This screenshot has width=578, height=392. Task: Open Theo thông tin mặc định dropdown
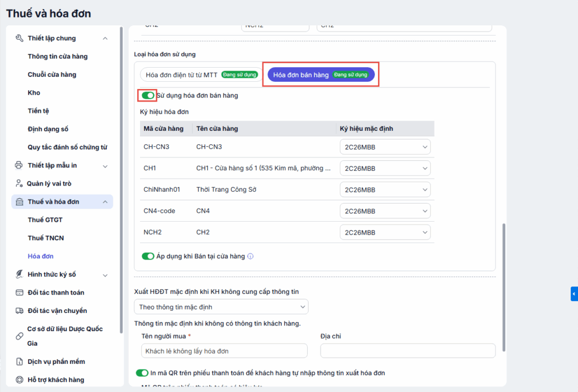click(x=221, y=307)
